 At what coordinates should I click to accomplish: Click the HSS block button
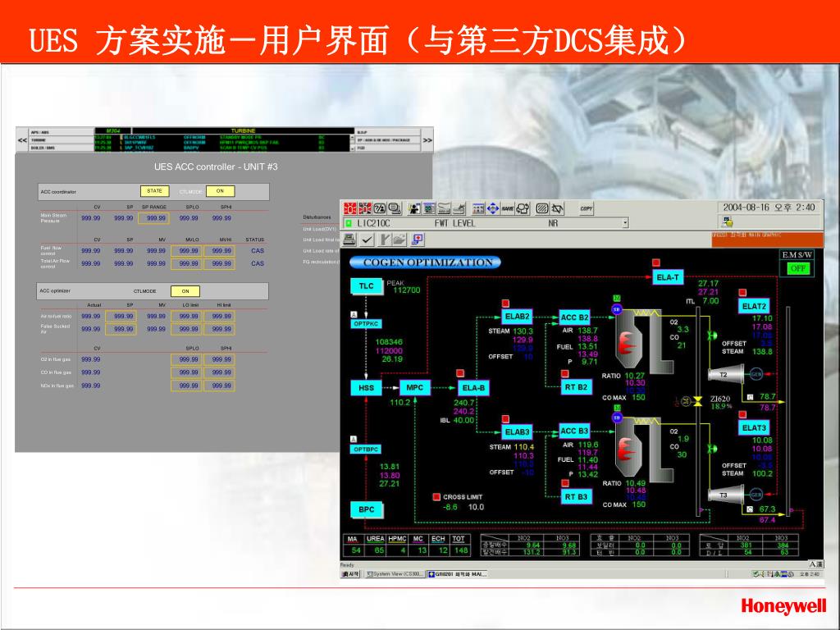[x=367, y=388]
